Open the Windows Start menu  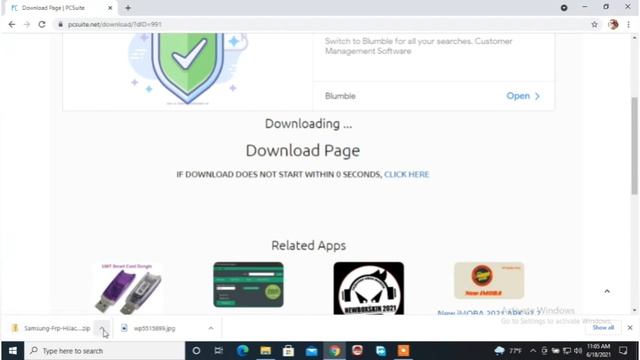[x=12, y=351]
